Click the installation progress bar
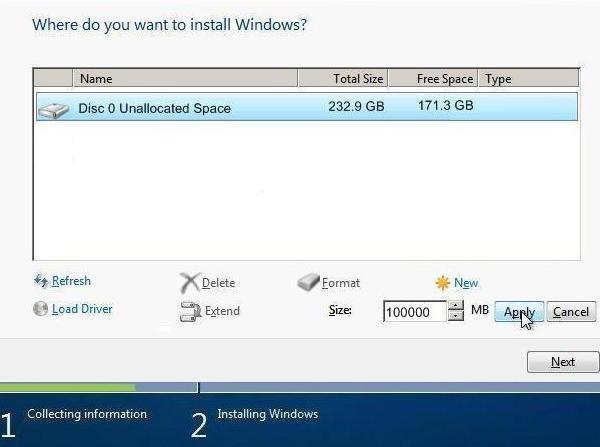600x447 pixels. point(300,387)
